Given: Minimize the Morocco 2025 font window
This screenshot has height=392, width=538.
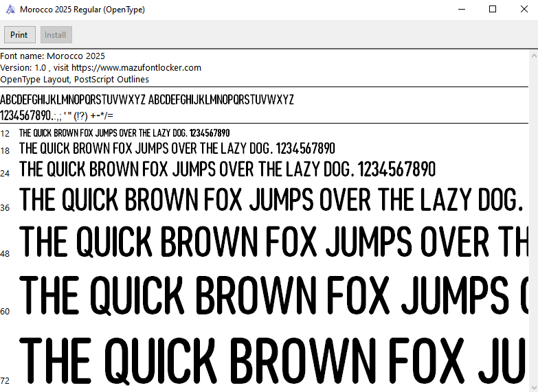Looking at the screenshot, I should click(x=461, y=10).
